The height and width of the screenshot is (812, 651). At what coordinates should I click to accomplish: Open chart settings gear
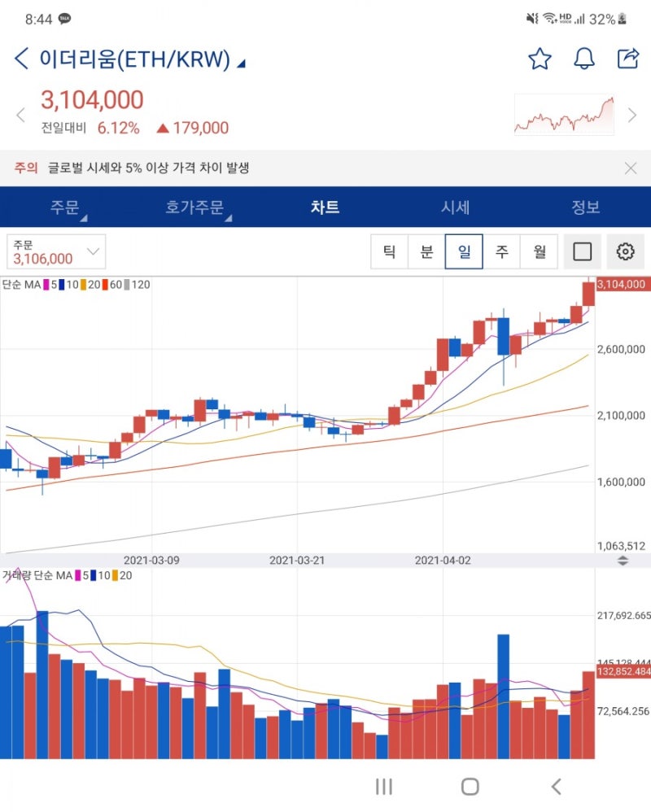pyautogui.click(x=625, y=251)
